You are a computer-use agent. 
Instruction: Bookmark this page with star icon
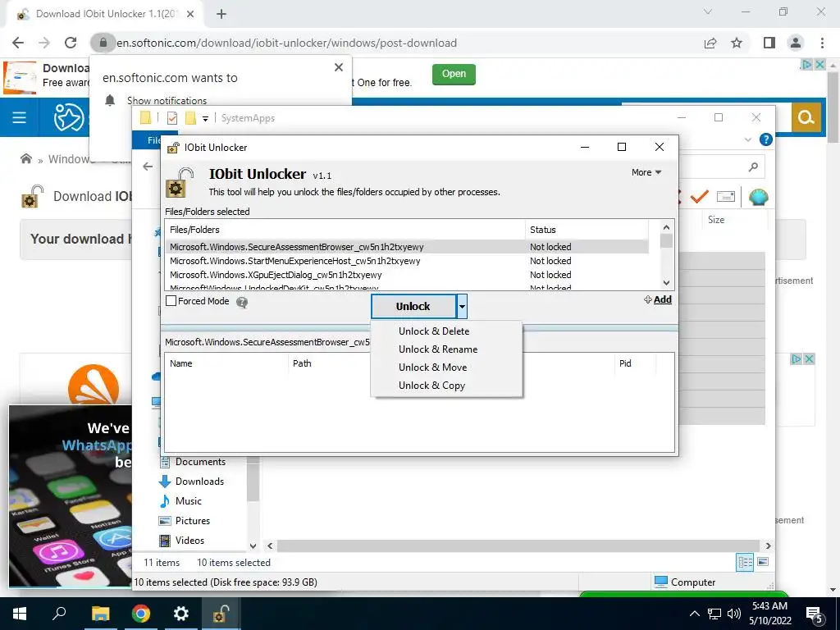[737, 43]
